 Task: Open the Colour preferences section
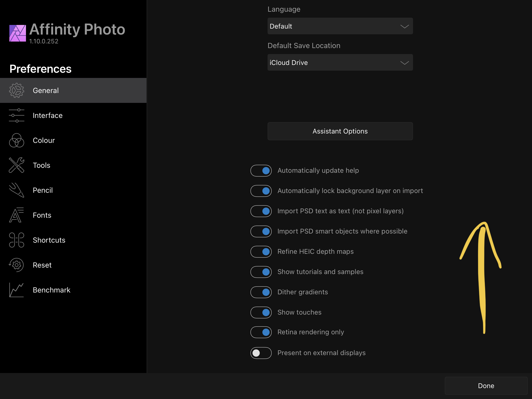coord(73,140)
